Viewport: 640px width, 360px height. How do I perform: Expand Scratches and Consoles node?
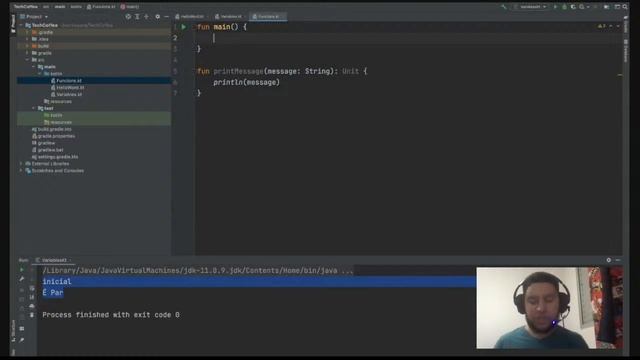pos(21,171)
